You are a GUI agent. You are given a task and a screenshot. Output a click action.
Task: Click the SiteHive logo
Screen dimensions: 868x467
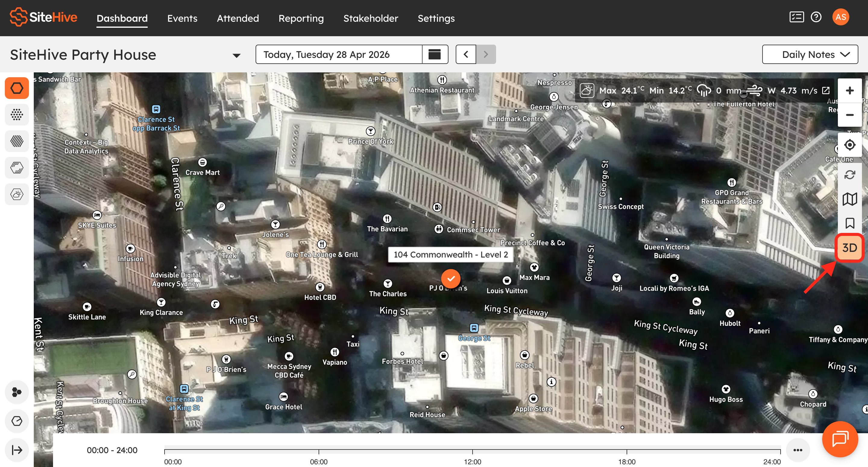coord(43,17)
